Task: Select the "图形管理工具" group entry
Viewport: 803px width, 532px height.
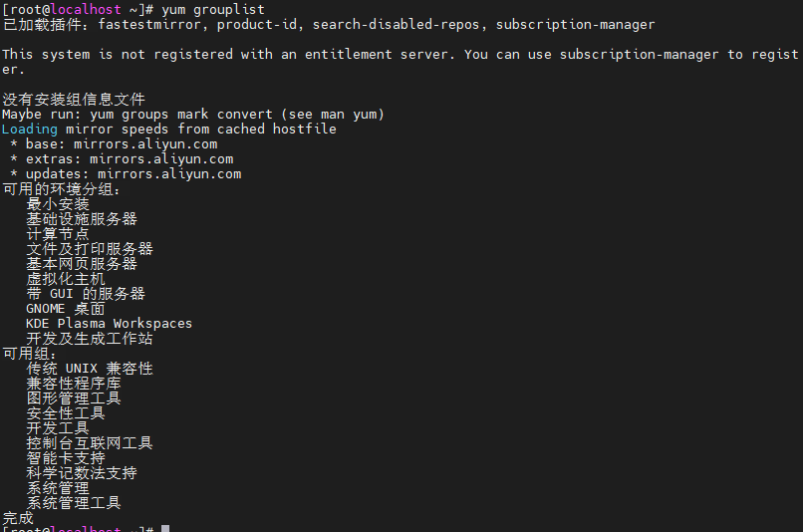Action: [73, 399]
